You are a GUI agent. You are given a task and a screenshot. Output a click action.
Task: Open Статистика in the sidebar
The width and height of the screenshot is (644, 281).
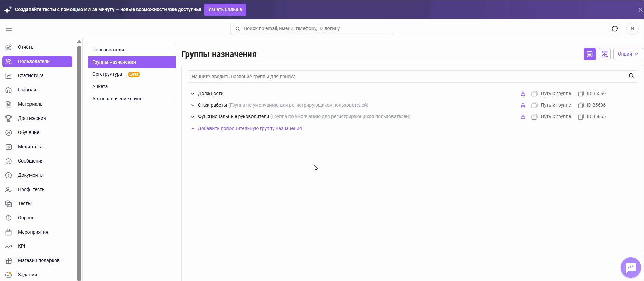[x=37, y=75]
